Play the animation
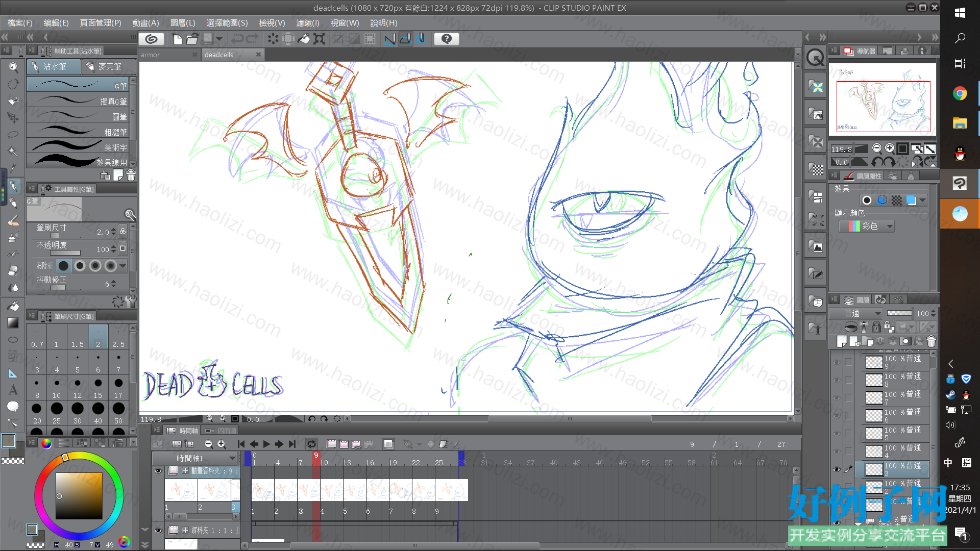The width and height of the screenshot is (980, 551). coord(266,444)
